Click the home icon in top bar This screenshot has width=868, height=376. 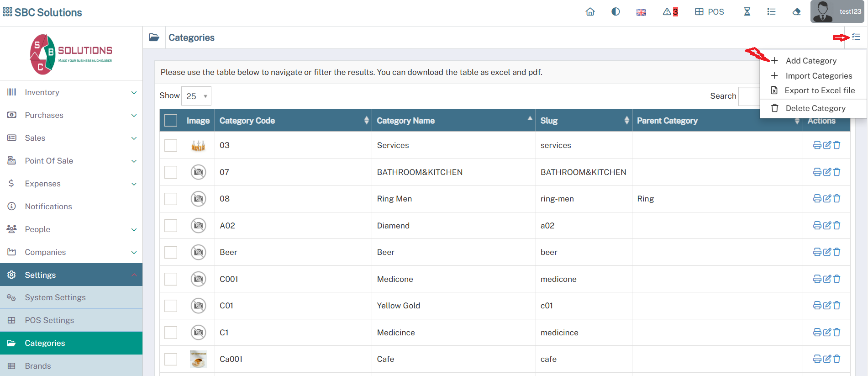pyautogui.click(x=590, y=12)
